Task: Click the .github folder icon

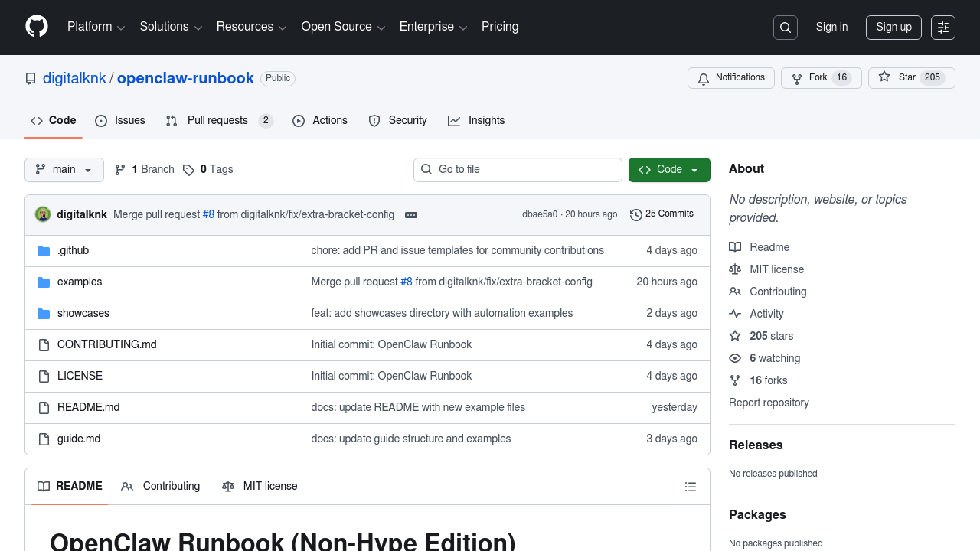Action: coord(44,251)
